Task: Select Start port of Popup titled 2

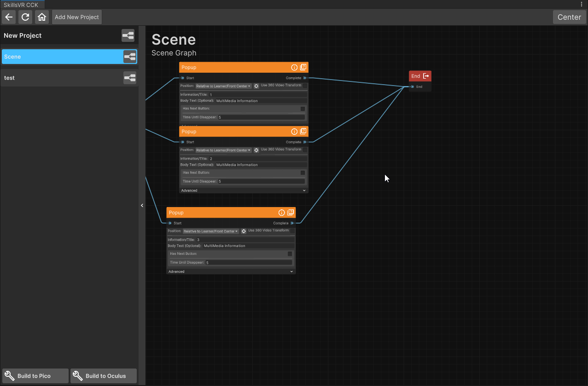Action: 183,142
